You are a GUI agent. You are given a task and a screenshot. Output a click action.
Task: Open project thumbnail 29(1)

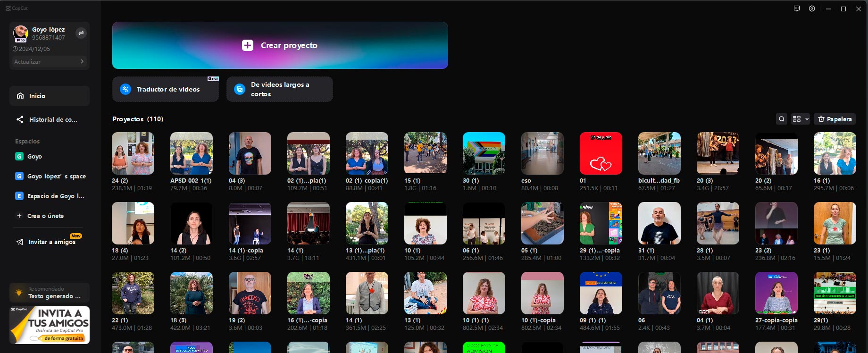(x=835, y=293)
